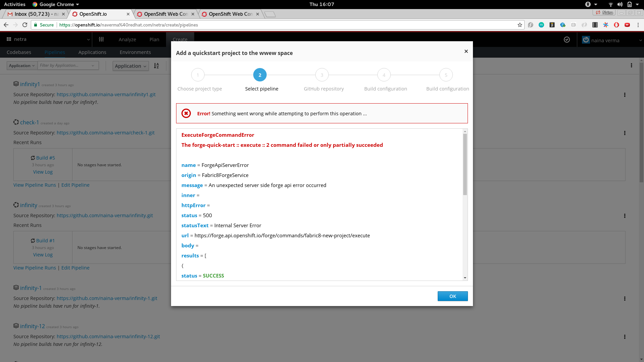Click the Filter by Application input field

tap(65, 65)
